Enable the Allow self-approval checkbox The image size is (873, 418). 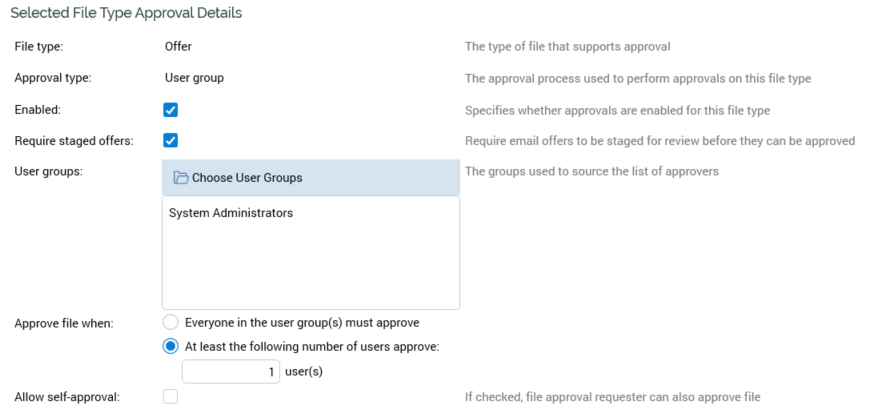point(170,397)
